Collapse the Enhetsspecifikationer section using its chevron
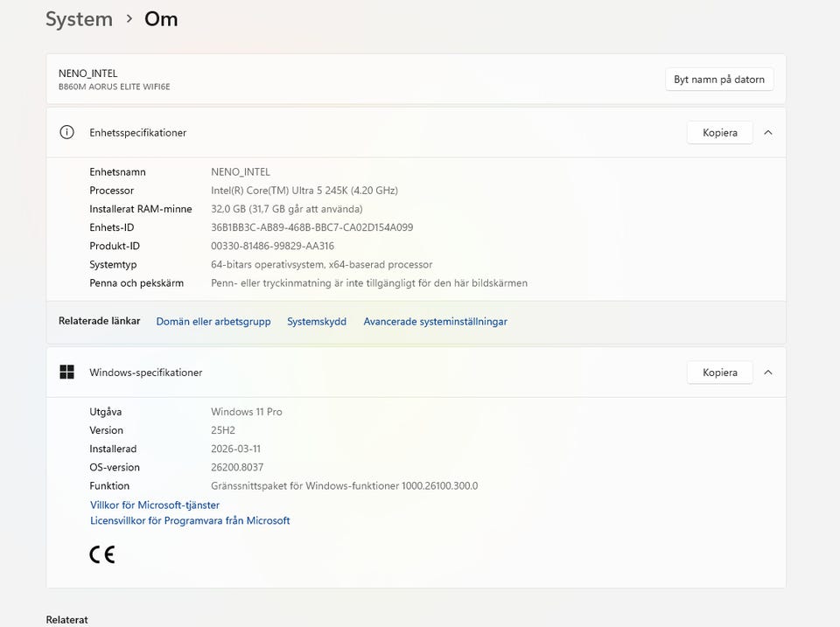Screen dimensions: 840x627 (x=768, y=133)
